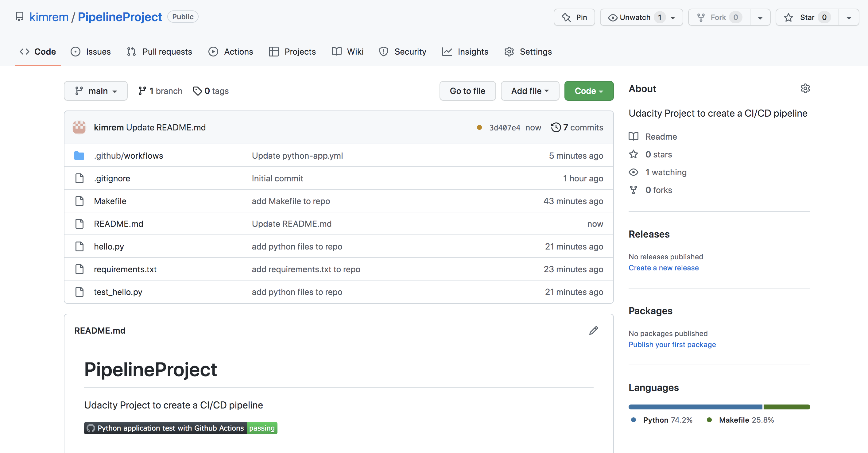
Task: Open the Projects tab
Action: pyautogui.click(x=292, y=52)
